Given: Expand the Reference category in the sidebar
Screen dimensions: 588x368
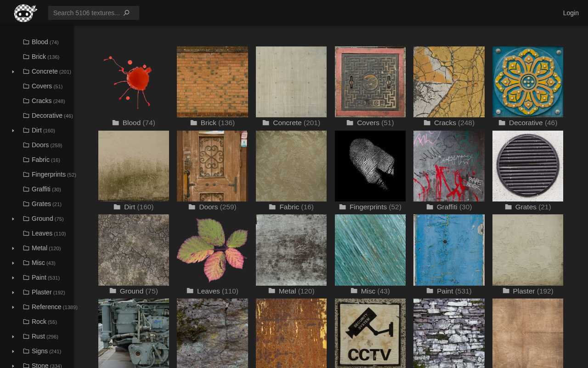Looking at the screenshot, I should [x=13, y=307].
